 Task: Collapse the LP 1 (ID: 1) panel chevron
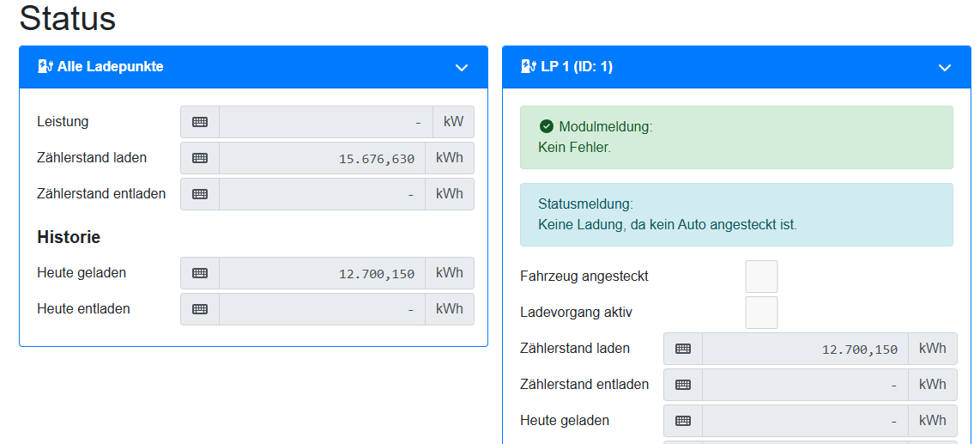(x=944, y=68)
